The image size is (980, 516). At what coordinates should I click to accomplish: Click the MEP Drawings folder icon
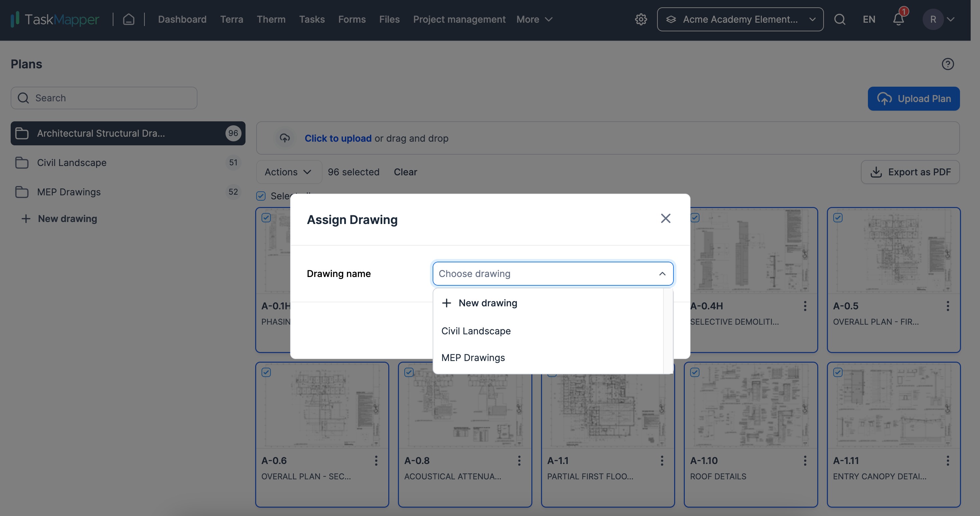coord(22,192)
